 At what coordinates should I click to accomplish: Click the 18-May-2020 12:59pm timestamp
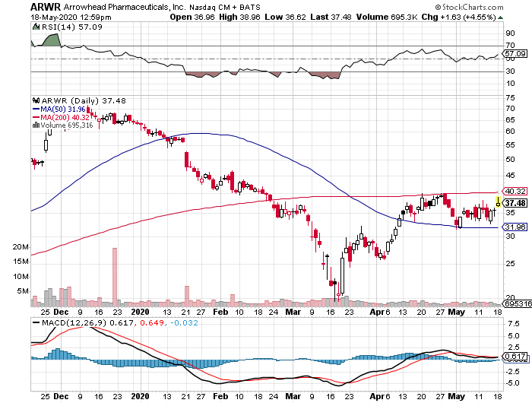tap(71, 17)
